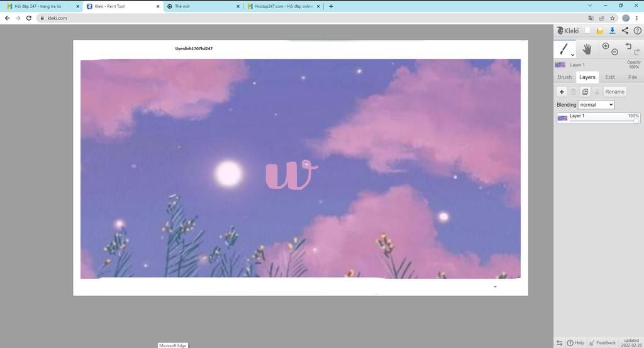Screen dimensions: 644x348
Task: Open the brush tool type chevron
Action: click(572, 55)
